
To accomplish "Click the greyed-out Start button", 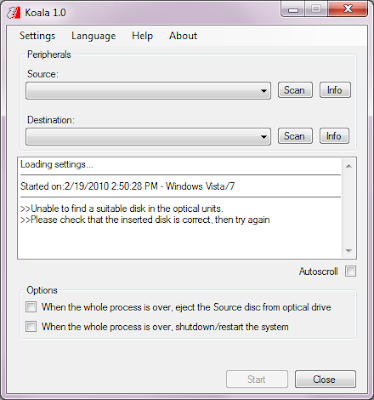I will (257, 379).
